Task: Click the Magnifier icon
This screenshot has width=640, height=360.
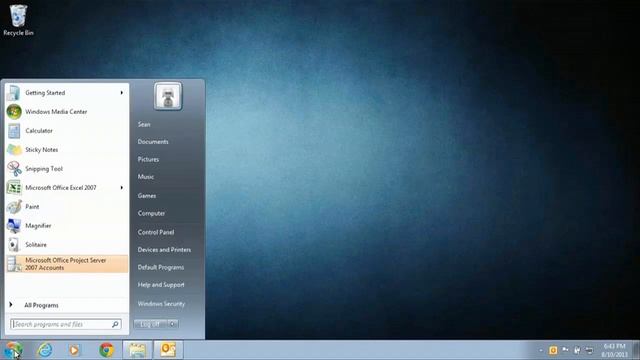Action: [14, 225]
